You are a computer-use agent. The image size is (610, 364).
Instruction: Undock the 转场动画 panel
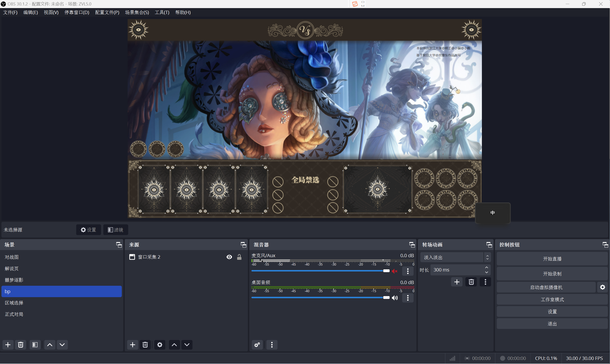tap(489, 245)
